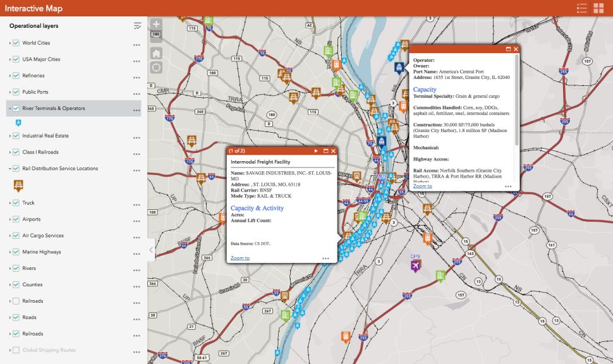Collapse the River Terminals & Operators layer
Screen dimensions: 613x364
(x=9, y=109)
